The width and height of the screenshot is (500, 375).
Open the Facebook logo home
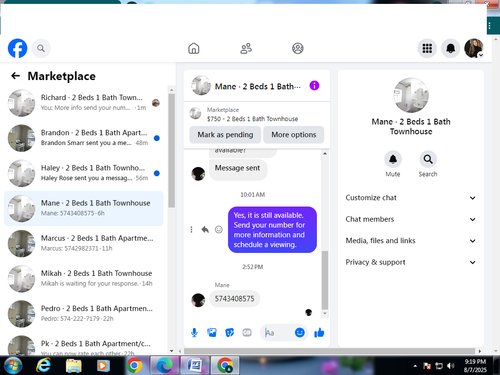click(x=17, y=48)
